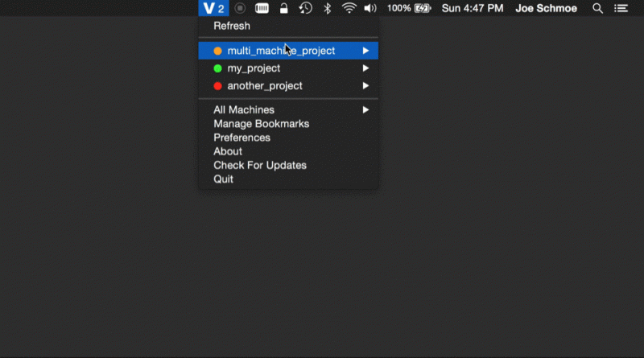Expand the All Machines submenu arrow
644x358 pixels.
(365, 109)
